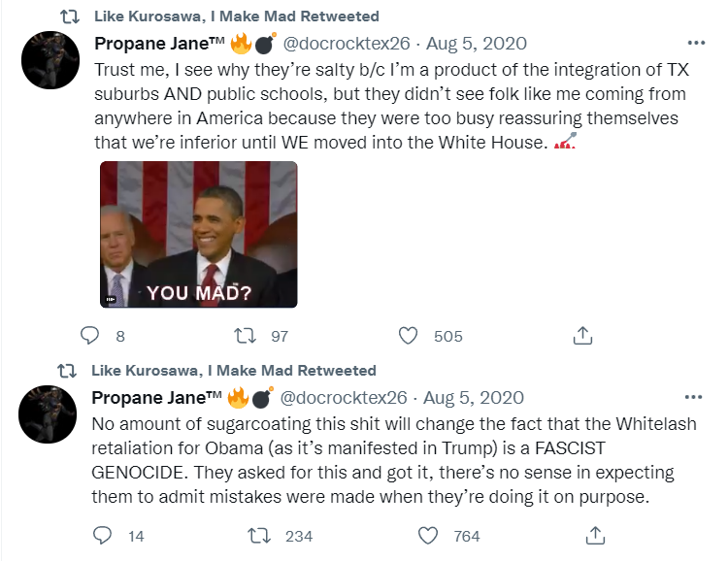
Task: Open the more options menu on second tweet
Action: pyautogui.click(x=694, y=398)
